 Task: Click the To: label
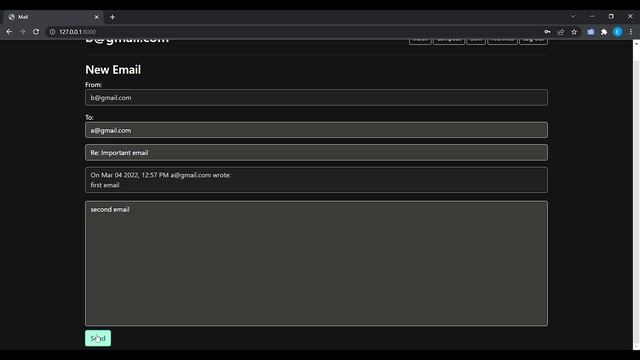point(89,117)
